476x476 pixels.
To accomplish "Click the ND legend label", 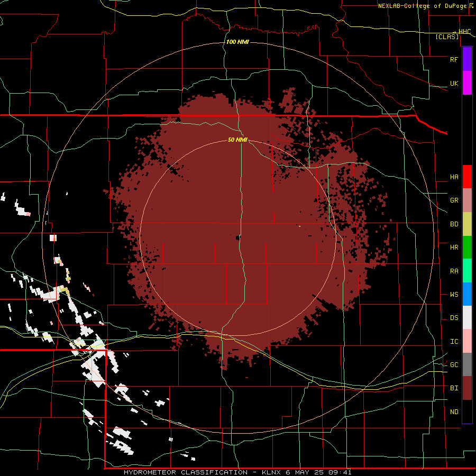I will pyautogui.click(x=454, y=412).
